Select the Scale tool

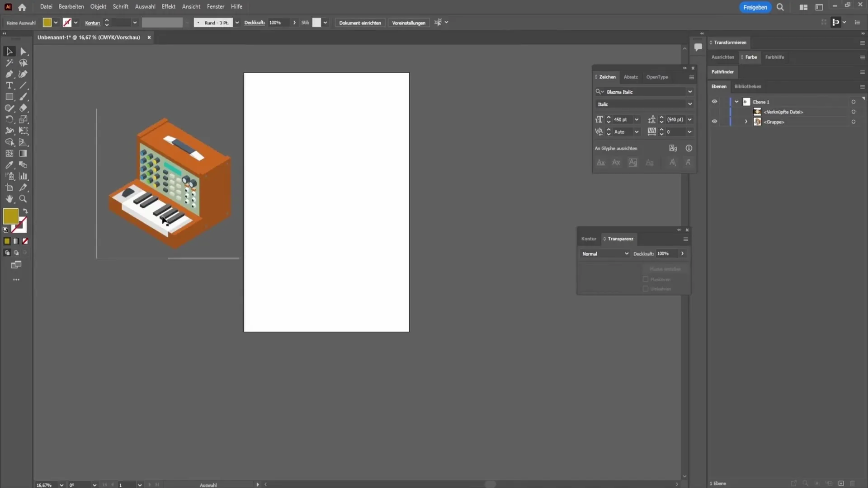pyautogui.click(x=24, y=119)
